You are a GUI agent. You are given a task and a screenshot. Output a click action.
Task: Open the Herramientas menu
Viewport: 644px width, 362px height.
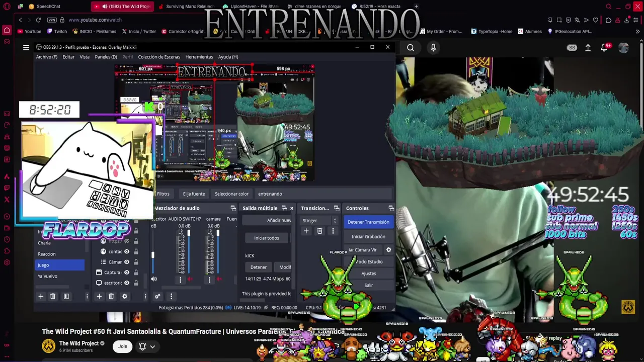199,57
